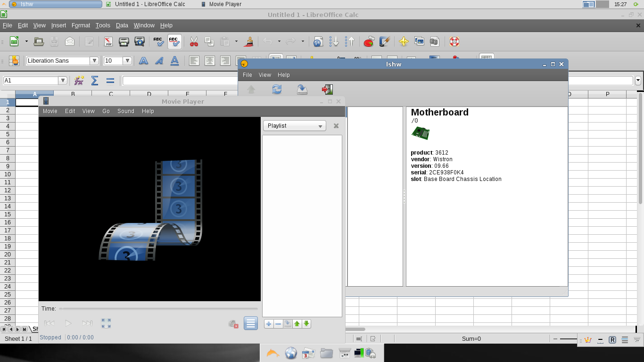Toggle italic formatting in Calc

tap(159, 61)
